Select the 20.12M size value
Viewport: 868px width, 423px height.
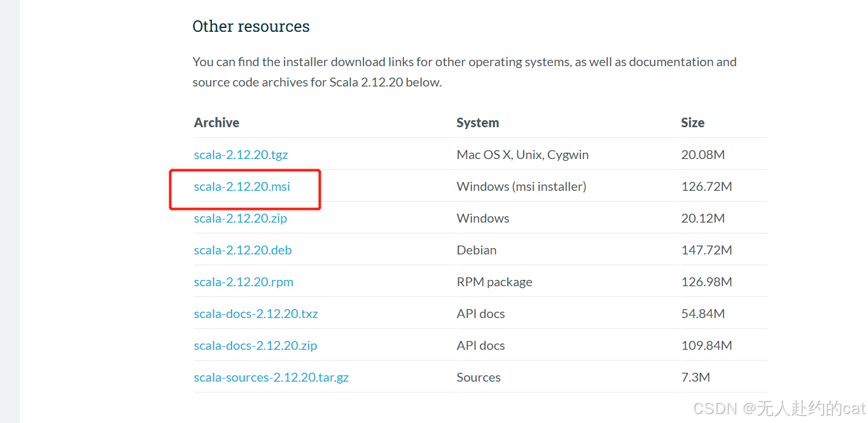703,218
